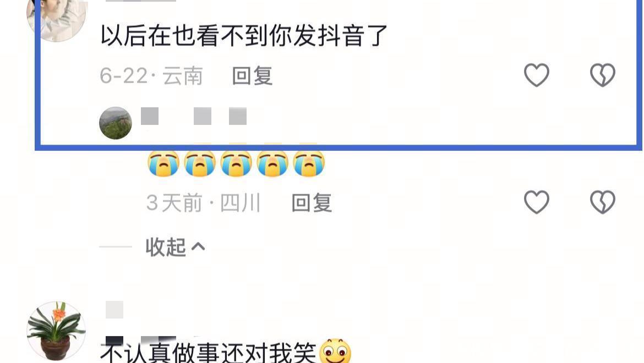View the top commenter's avatar profile
The height and width of the screenshot is (363, 644).
56,16
